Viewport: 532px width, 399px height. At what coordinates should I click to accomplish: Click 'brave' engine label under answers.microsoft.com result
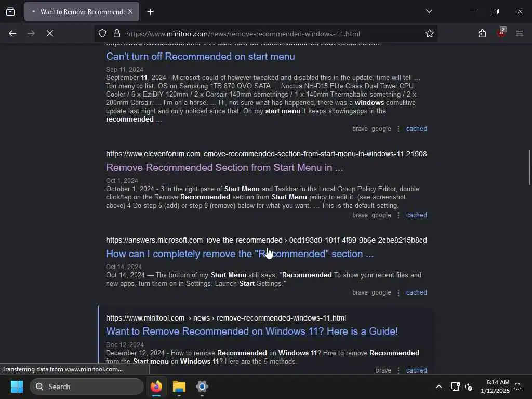pyautogui.click(x=360, y=292)
